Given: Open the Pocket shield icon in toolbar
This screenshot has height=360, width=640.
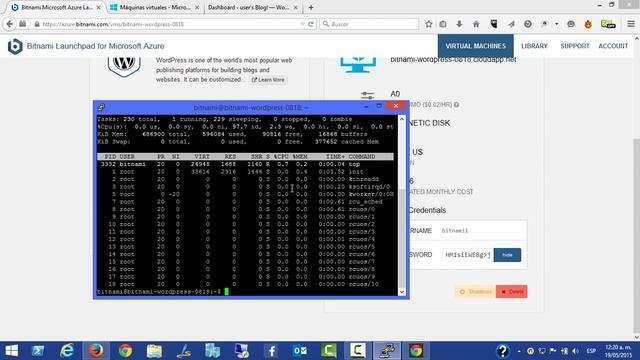Looking at the screenshot, I should pos(494,24).
